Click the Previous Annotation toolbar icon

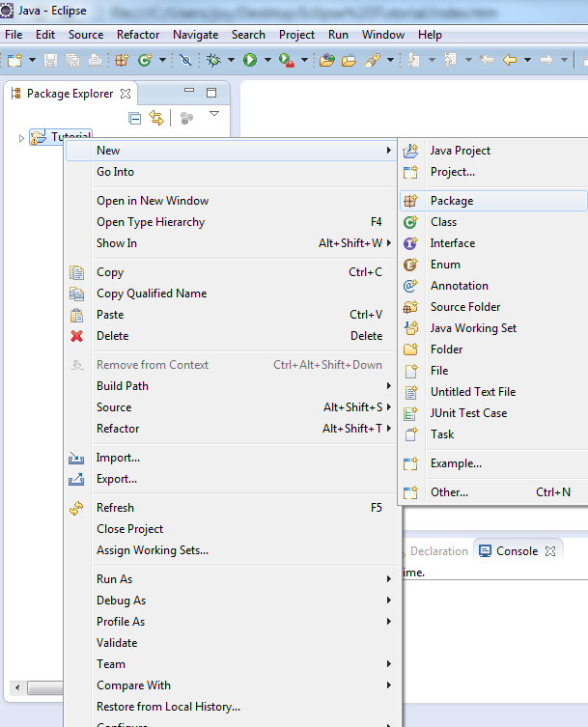(x=450, y=60)
